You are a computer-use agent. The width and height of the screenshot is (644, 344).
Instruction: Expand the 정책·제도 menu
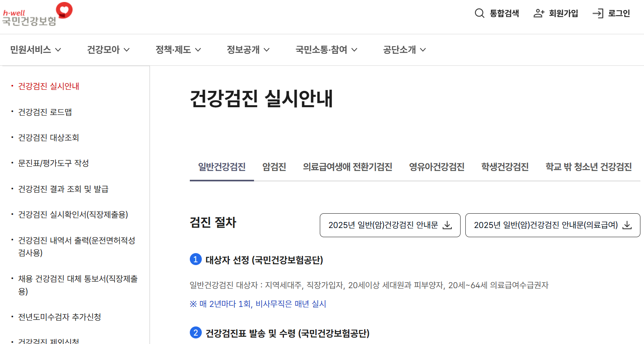pos(178,50)
